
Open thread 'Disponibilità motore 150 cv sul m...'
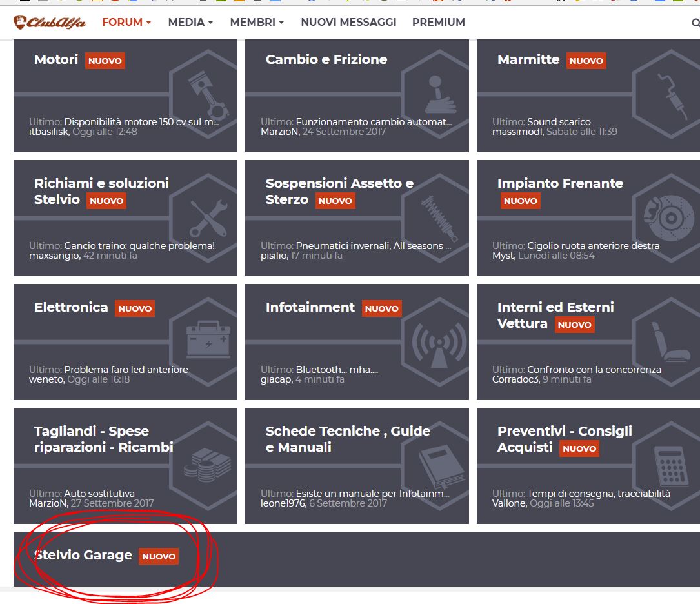click(x=141, y=122)
